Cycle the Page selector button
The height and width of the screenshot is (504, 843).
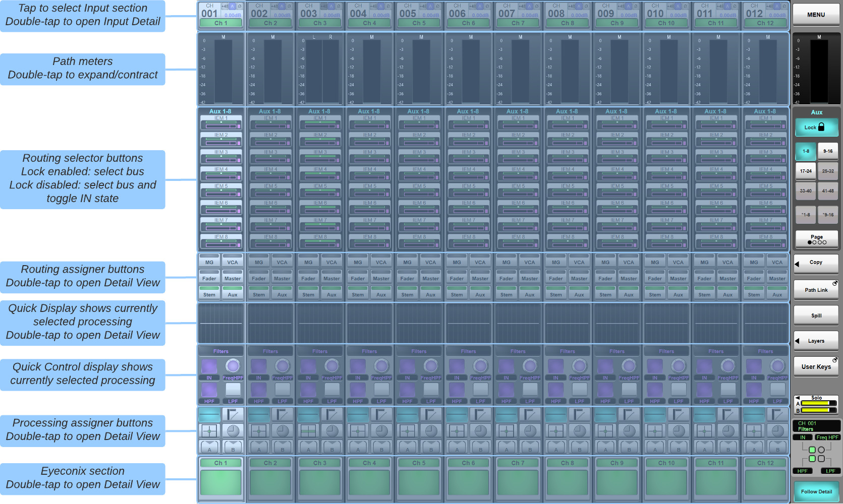[x=816, y=239]
